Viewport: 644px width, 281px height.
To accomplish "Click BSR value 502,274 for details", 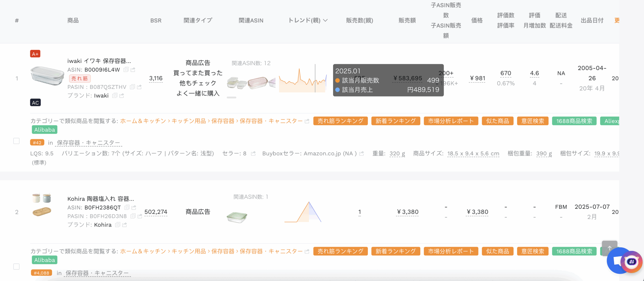I will (x=156, y=212).
